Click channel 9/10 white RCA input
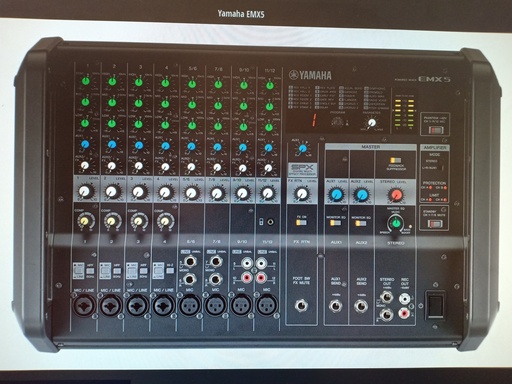The width and height of the screenshot is (512, 384). tap(246, 263)
